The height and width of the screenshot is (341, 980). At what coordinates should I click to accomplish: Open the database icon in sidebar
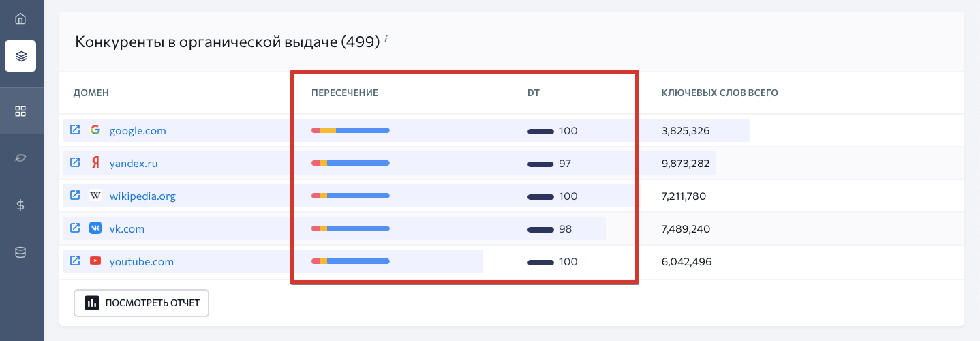tap(20, 252)
